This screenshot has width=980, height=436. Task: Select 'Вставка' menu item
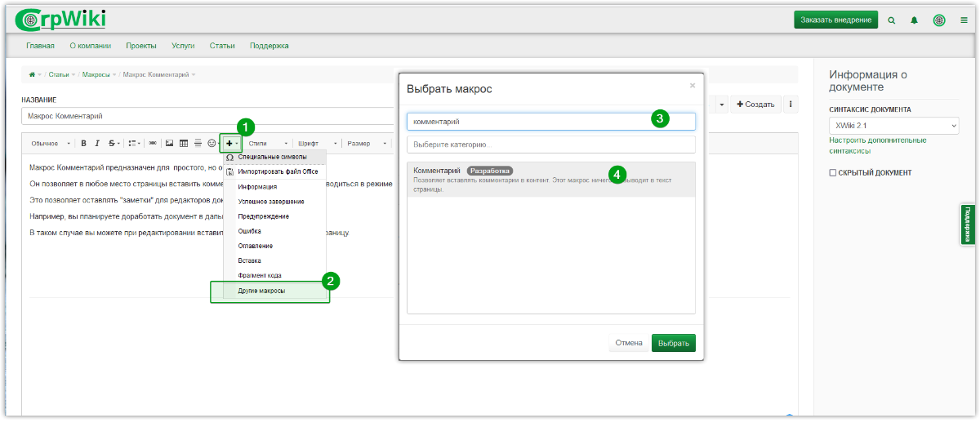click(x=274, y=260)
